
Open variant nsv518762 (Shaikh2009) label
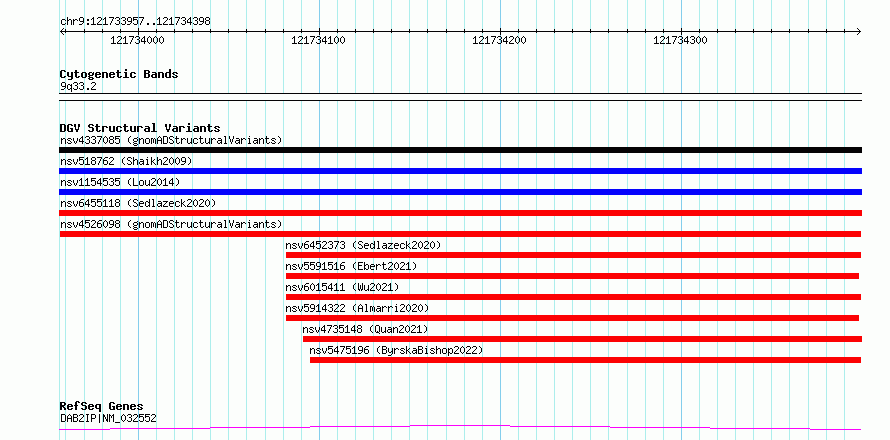point(126,161)
